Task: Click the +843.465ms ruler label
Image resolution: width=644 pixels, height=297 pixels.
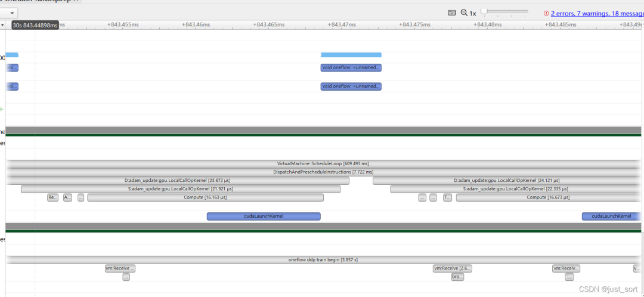Action: tap(269, 24)
